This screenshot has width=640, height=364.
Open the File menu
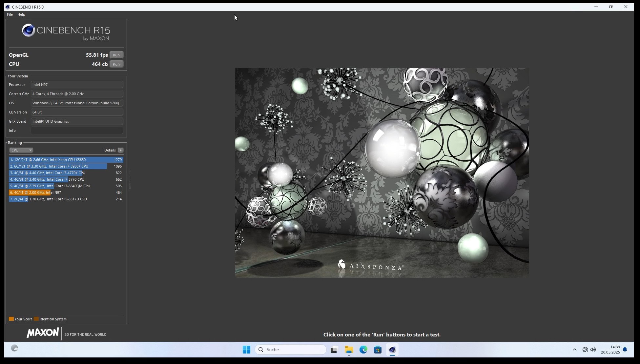pyautogui.click(x=10, y=14)
